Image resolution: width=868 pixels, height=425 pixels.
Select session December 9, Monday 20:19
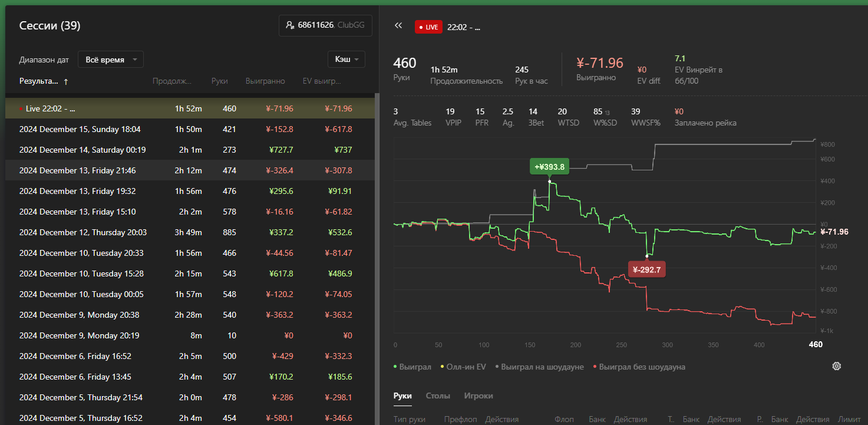[190, 335]
